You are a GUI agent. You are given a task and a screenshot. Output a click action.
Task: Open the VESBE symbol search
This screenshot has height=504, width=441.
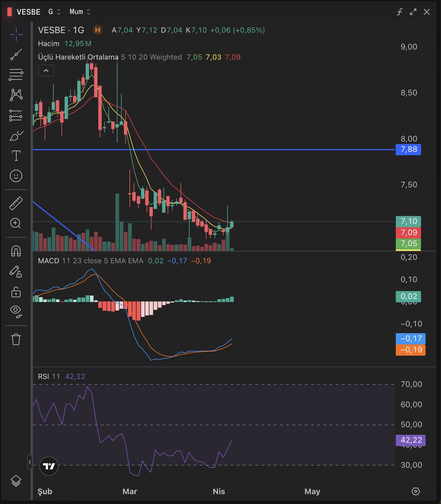[29, 12]
